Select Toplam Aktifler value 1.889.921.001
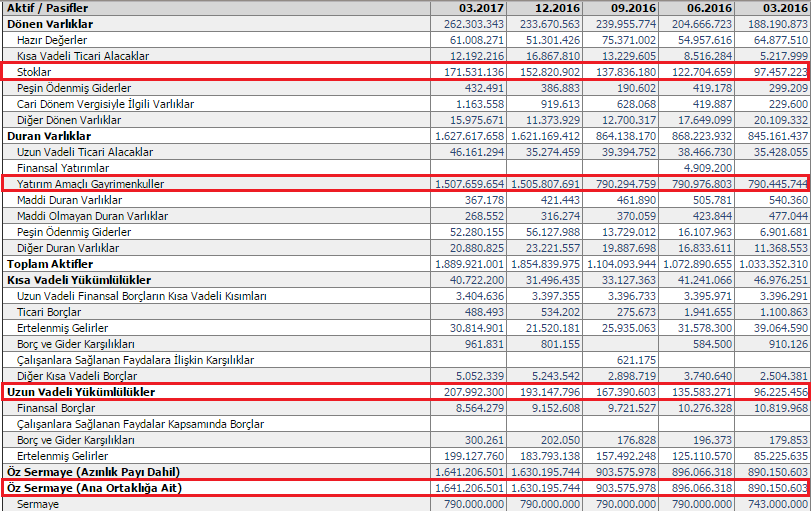811x511 pixels. (x=470, y=264)
